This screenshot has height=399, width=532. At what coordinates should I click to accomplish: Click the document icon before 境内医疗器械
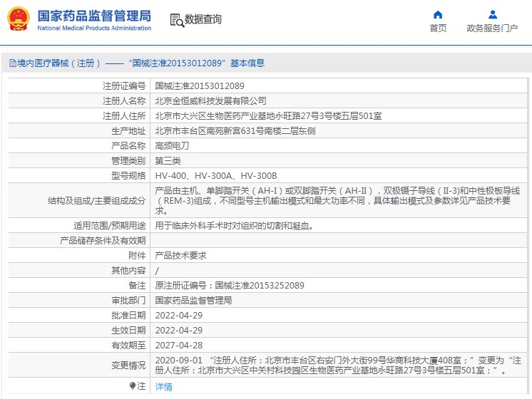(12, 63)
